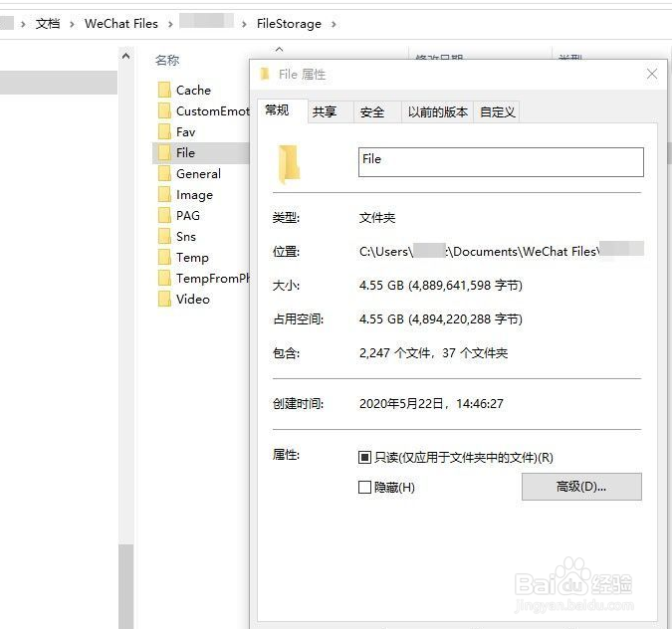The image size is (672, 629).
Task: Click the creation time 2020年5月22日, 14:46:27
Action: (431, 404)
